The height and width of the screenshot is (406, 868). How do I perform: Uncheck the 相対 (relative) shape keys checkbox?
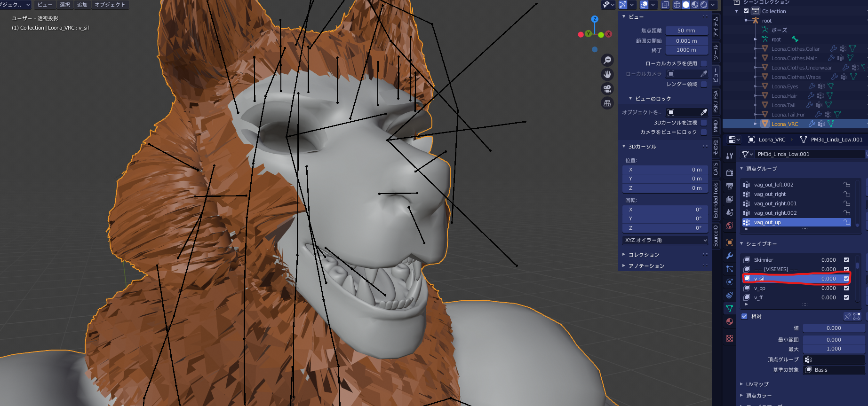pos(744,316)
